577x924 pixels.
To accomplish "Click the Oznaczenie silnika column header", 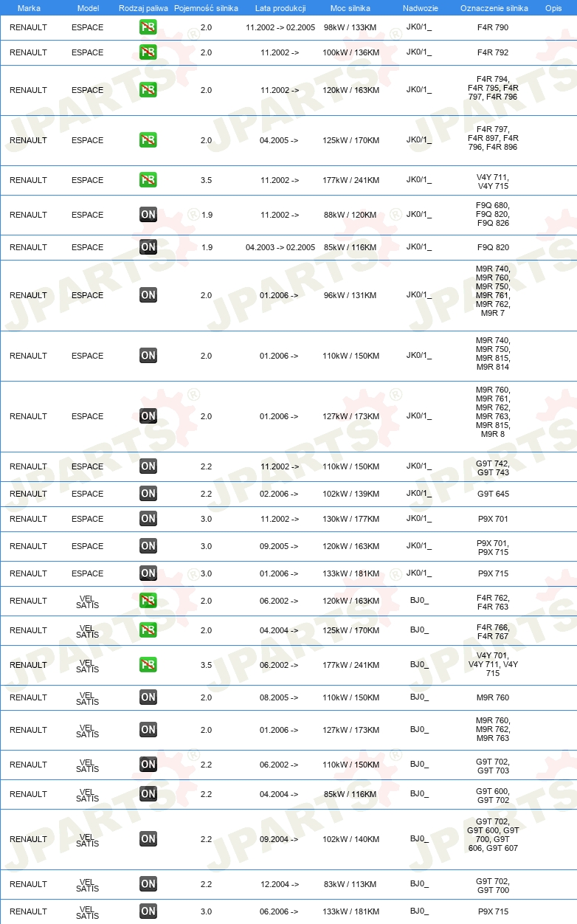I will 494,7.
